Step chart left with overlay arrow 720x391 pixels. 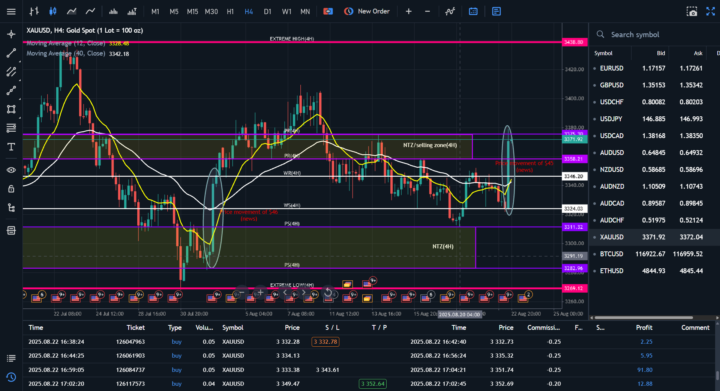click(285, 292)
